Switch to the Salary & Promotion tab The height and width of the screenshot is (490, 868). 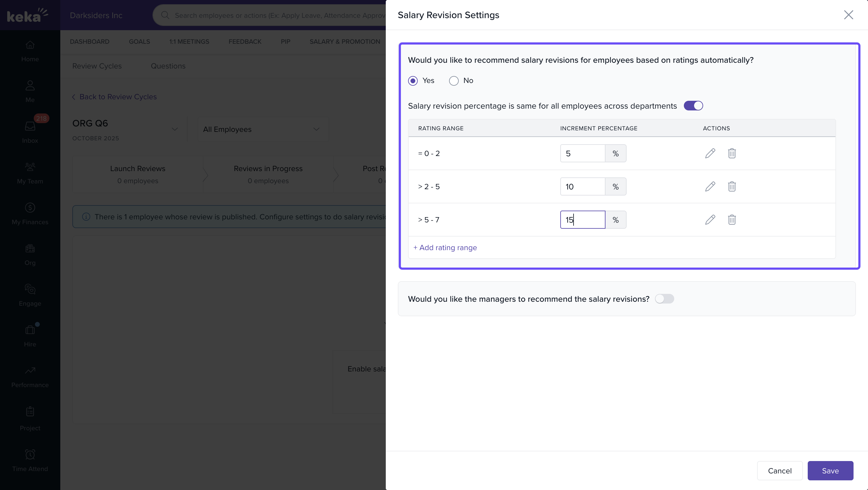pyautogui.click(x=345, y=41)
